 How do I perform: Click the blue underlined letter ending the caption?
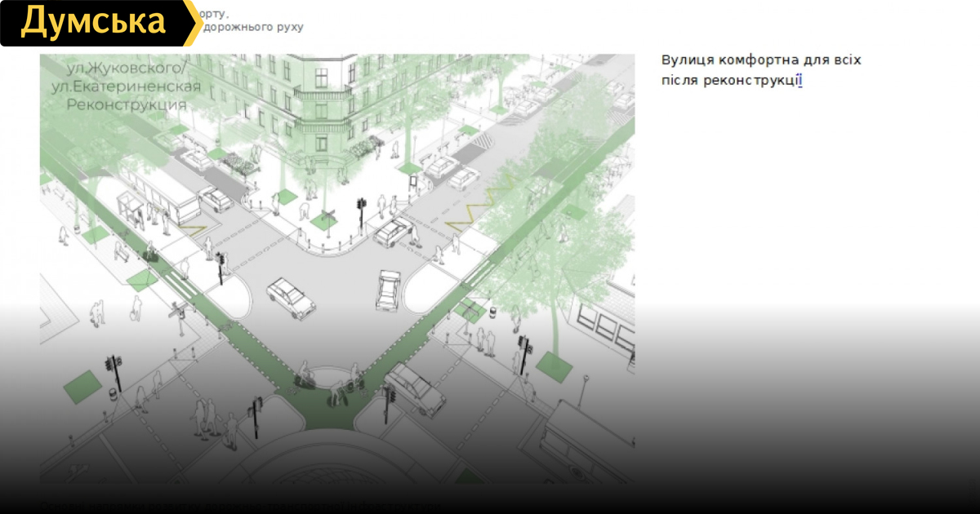800,81
